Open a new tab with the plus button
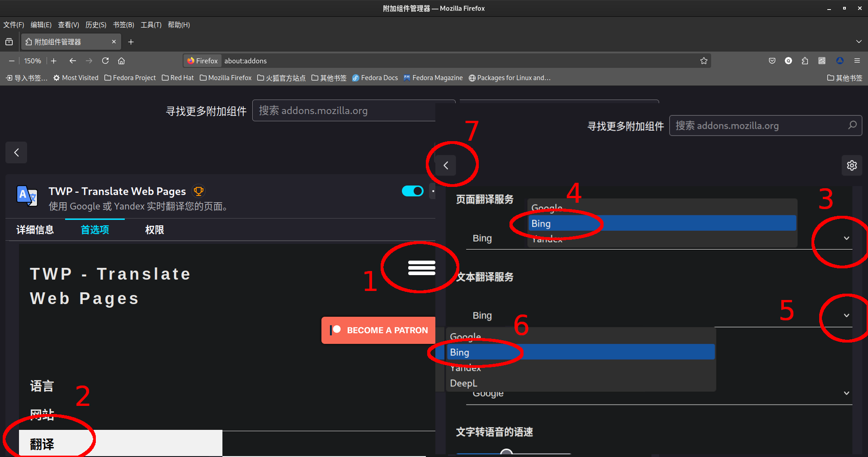The width and height of the screenshot is (868, 457). coord(131,42)
